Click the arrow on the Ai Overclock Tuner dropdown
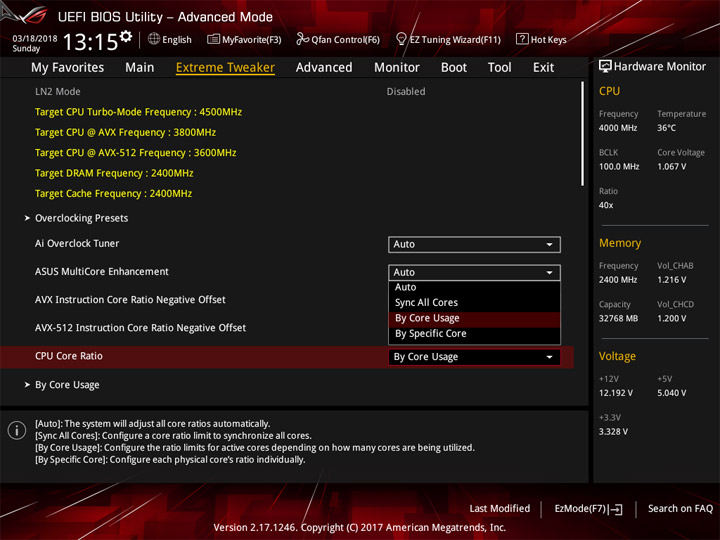 point(549,244)
